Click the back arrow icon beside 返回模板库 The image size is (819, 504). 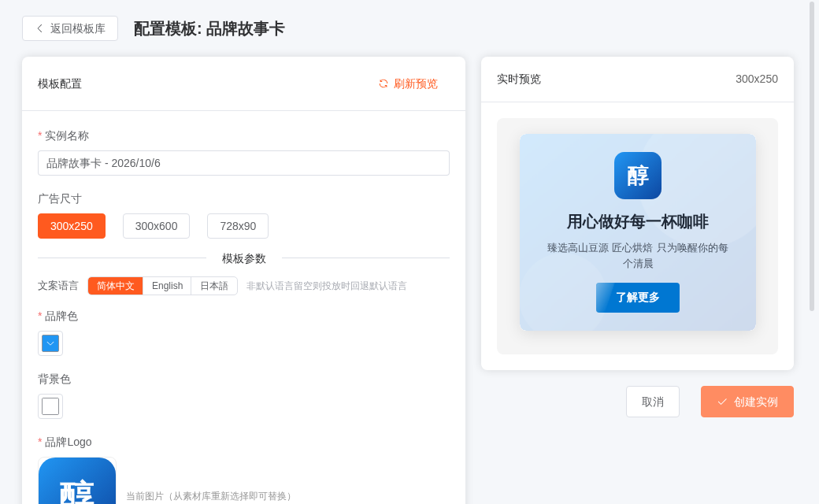pyautogui.click(x=39, y=28)
